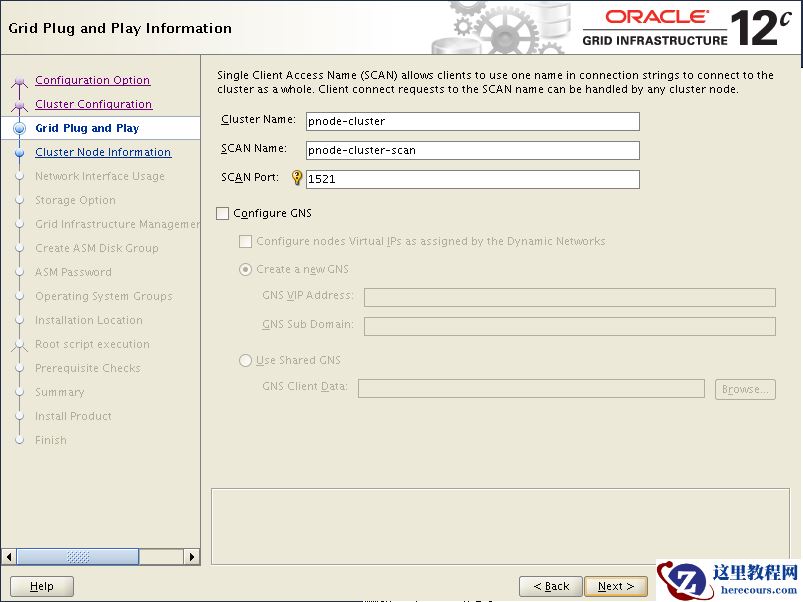
Task: Click the SCAN Port hint key icon
Action: (x=297, y=178)
